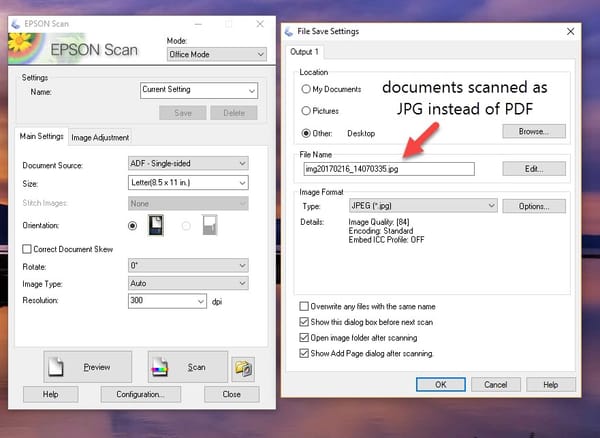Click Edit next to File Name

(534, 169)
